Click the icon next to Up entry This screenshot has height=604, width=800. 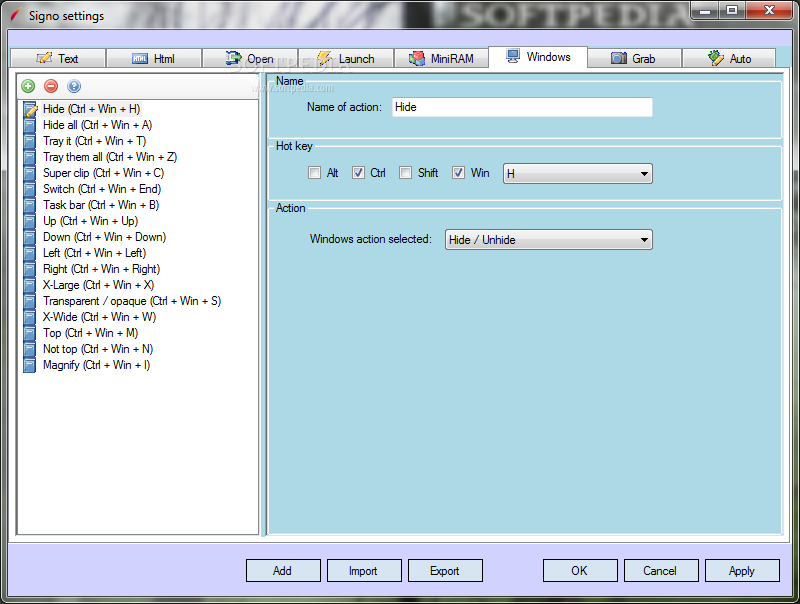click(x=30, y=221)
